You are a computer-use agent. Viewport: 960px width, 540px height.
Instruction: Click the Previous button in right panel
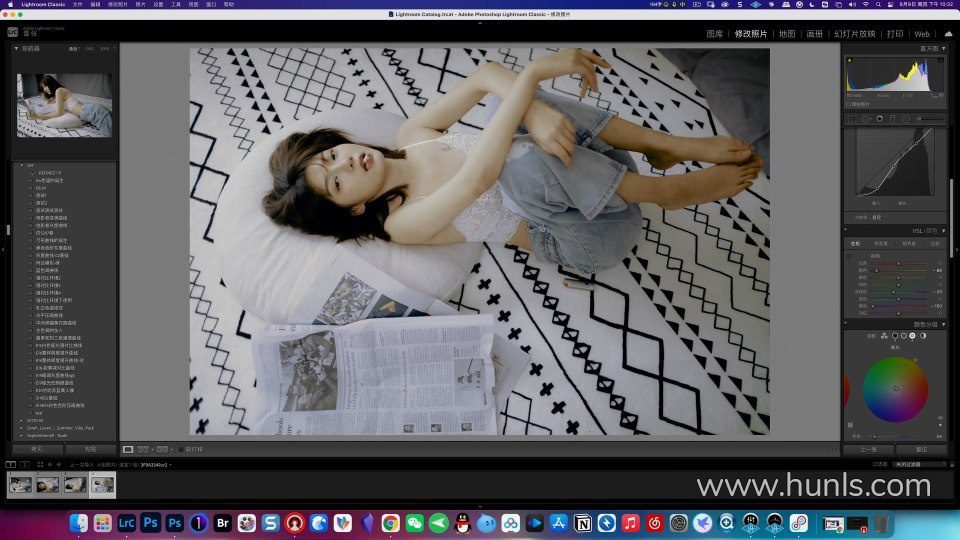coord(868,449)
